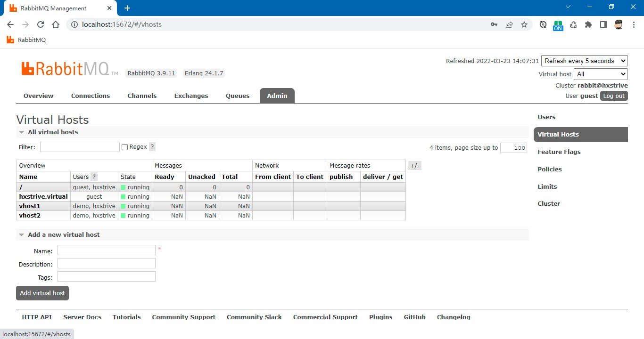Go to the browser home icon

56,24
